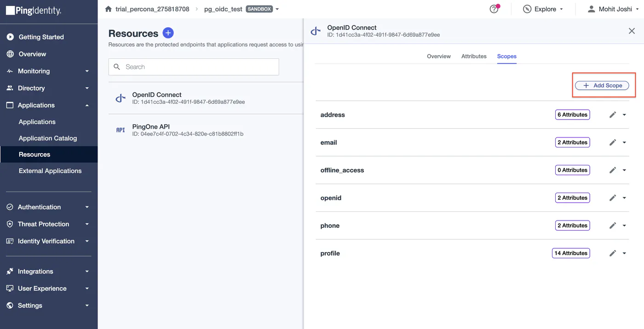Open External Applications in sidebar
Viewport: 644px width, 329px height.
pos(50,171)
